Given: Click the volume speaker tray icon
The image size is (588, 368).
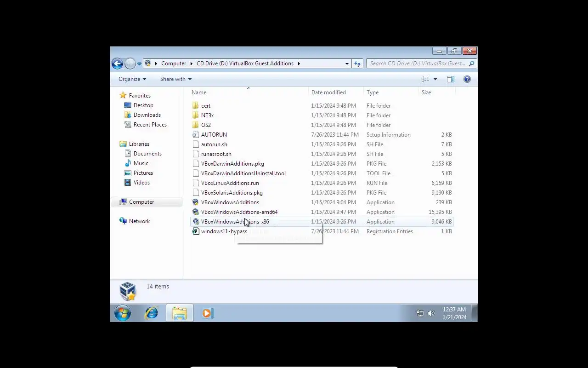Looking at the screenshot, I should click(431, 313).
